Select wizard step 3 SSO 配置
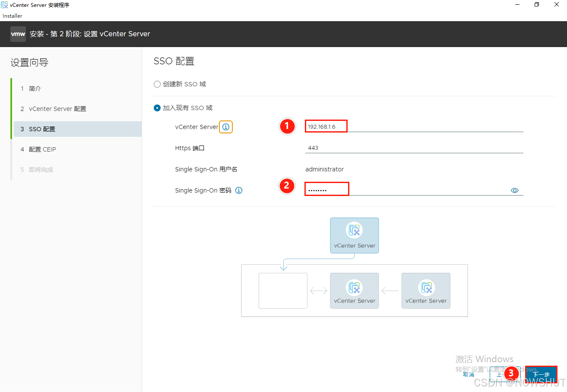This screenshot has width=567, height=392. pos(78,129)
